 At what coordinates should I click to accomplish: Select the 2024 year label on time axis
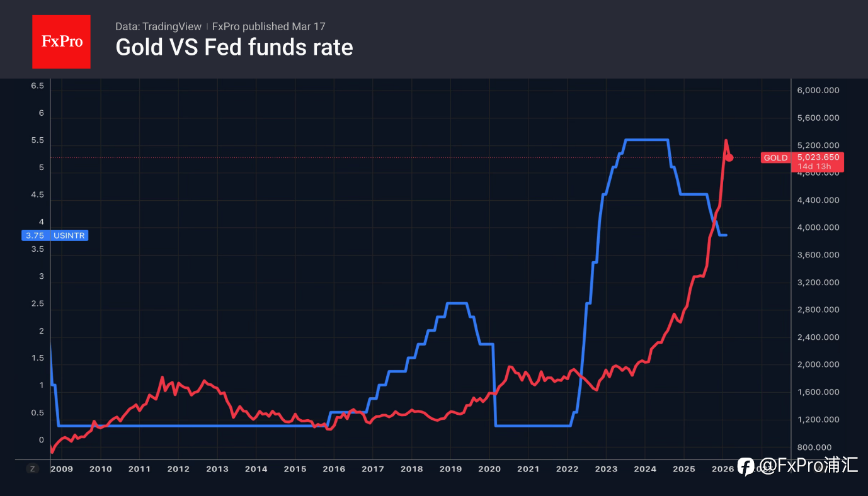[x=644, y=469]
